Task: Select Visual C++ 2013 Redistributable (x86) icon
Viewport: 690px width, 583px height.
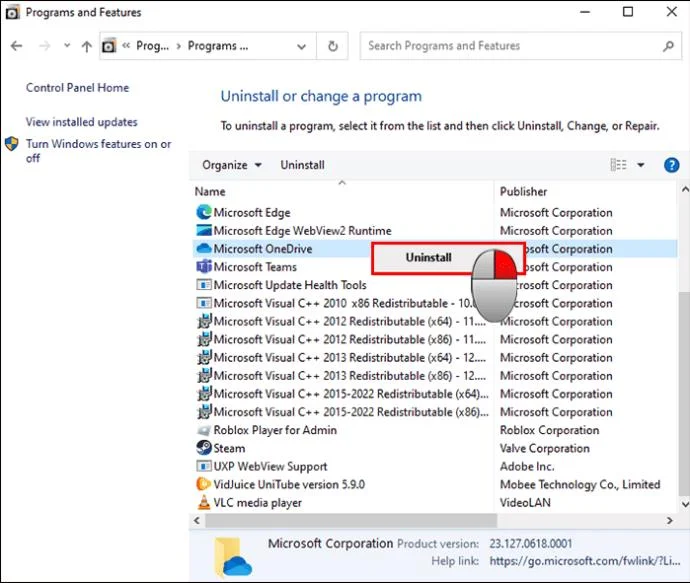Action: click(204, 375)
